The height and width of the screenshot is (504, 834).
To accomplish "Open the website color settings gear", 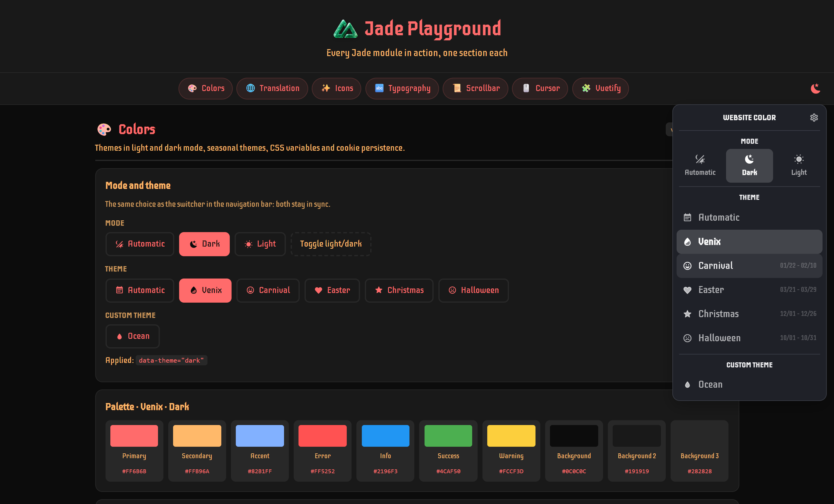I will (814, 118).
